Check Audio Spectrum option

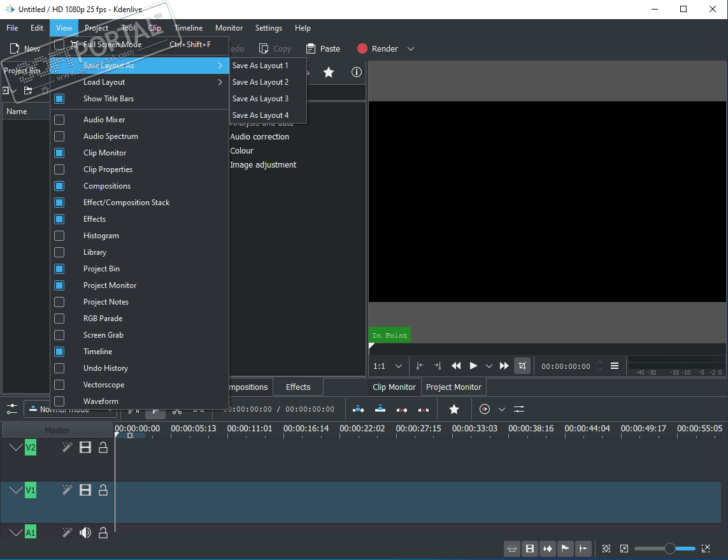59,136
